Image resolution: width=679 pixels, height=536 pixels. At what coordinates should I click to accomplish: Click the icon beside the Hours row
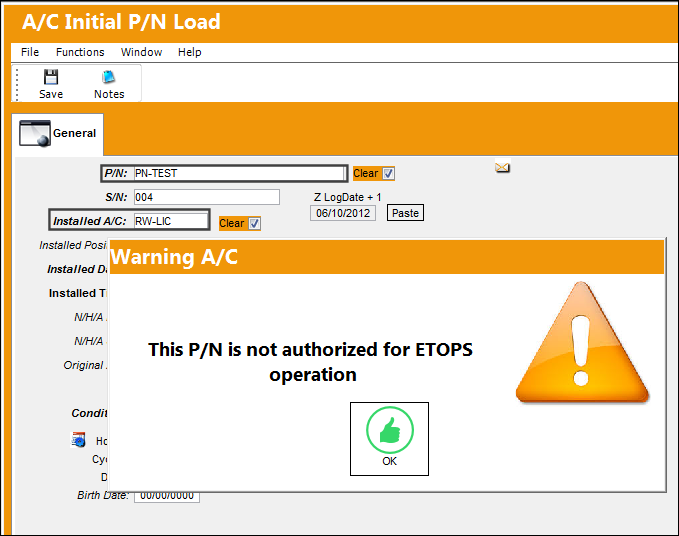click(78, 439)
